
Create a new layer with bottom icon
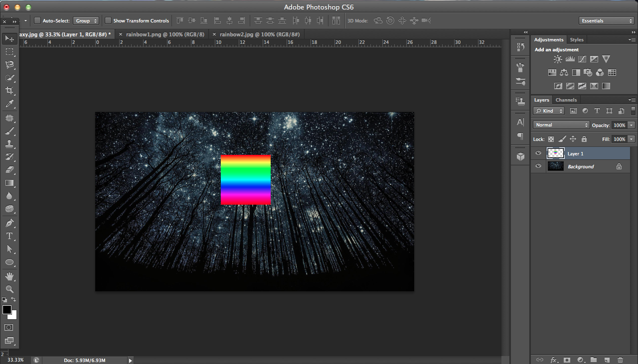coord(607,360)
